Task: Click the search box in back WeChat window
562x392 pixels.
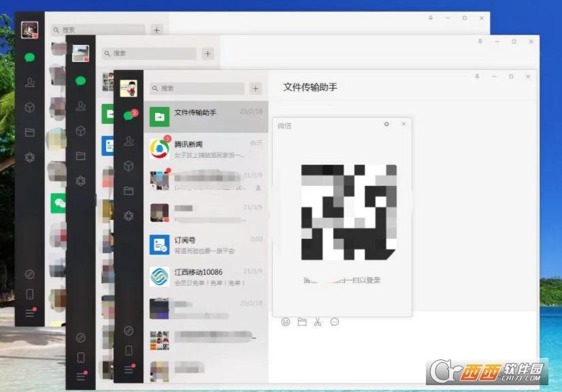Action: tap(98, 30)
